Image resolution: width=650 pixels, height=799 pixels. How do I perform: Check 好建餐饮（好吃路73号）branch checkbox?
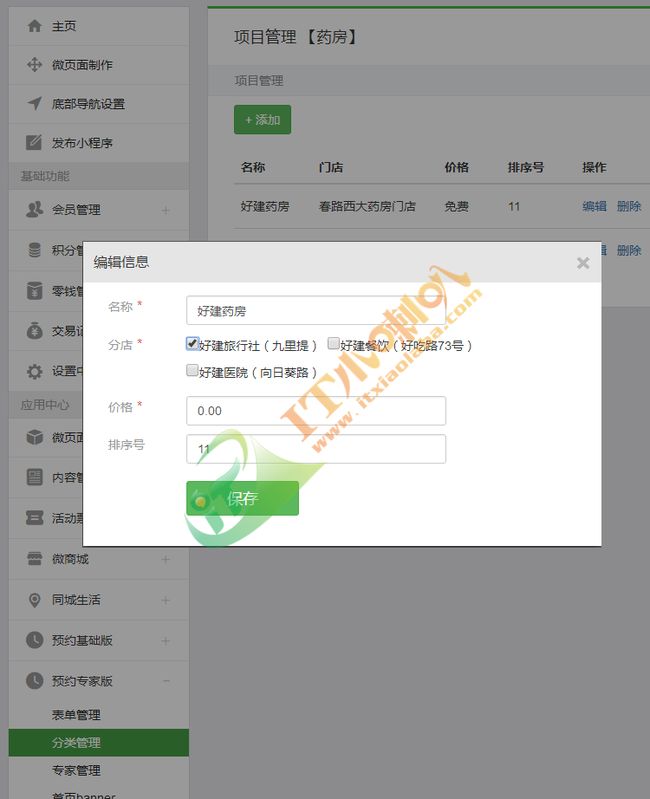pyautogui.click(x=333, y=343)
